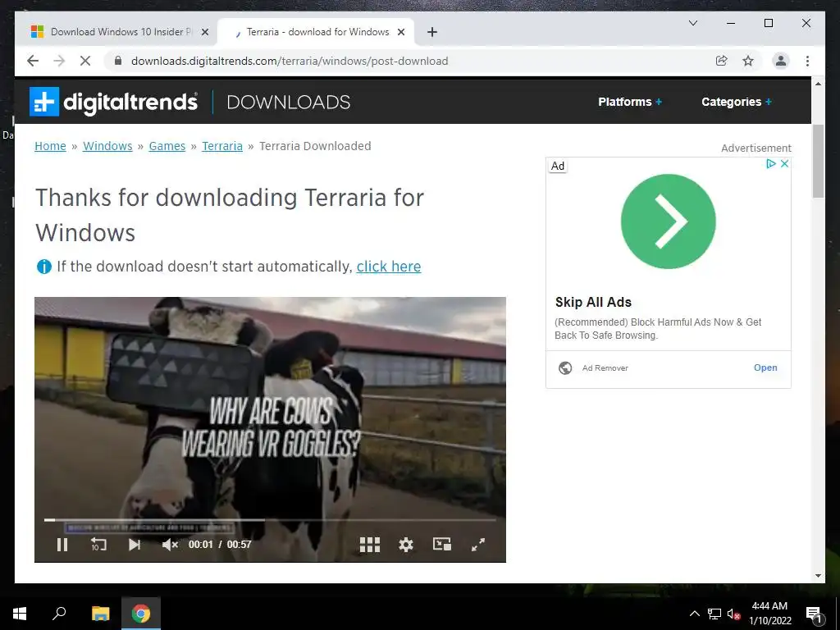Open notification center icon

point(814,614)
